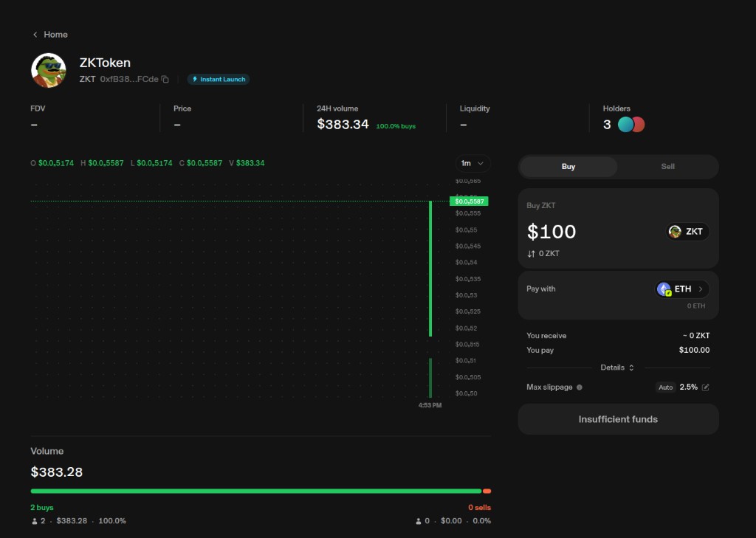756x538 pixels.
Task: Click the chevron beside ETH
Action: tap(701, 289)
